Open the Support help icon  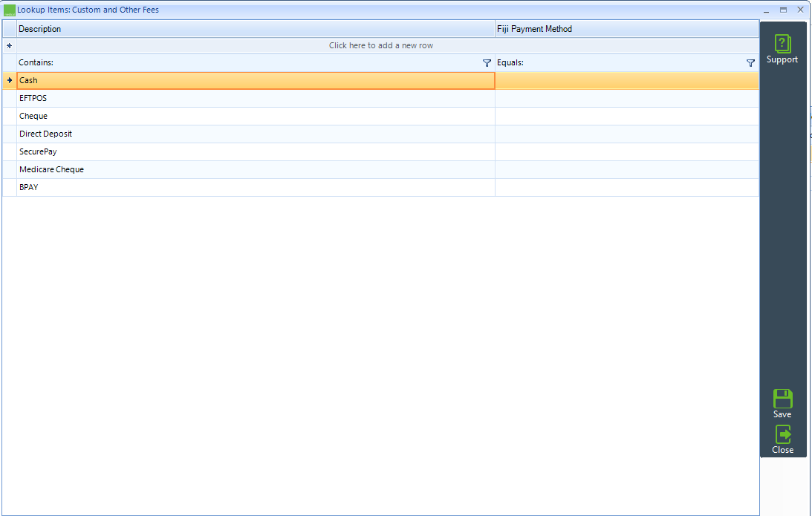coord(782,49)
